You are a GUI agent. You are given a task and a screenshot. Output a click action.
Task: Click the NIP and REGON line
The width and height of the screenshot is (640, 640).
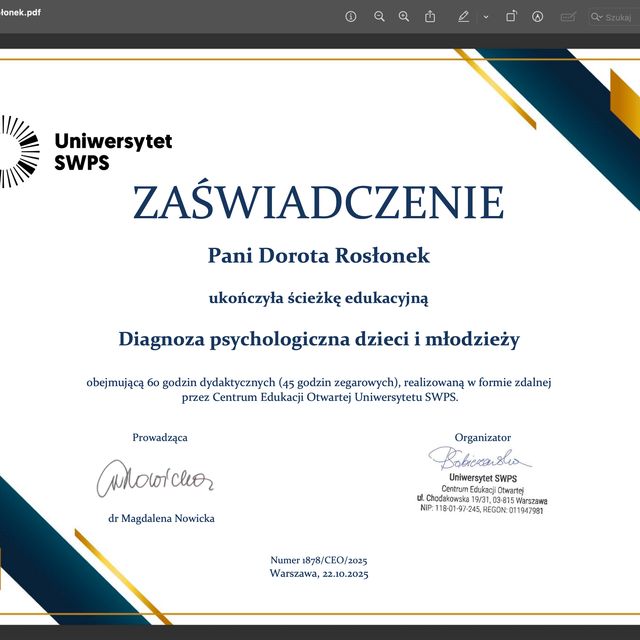coord(482,509)
